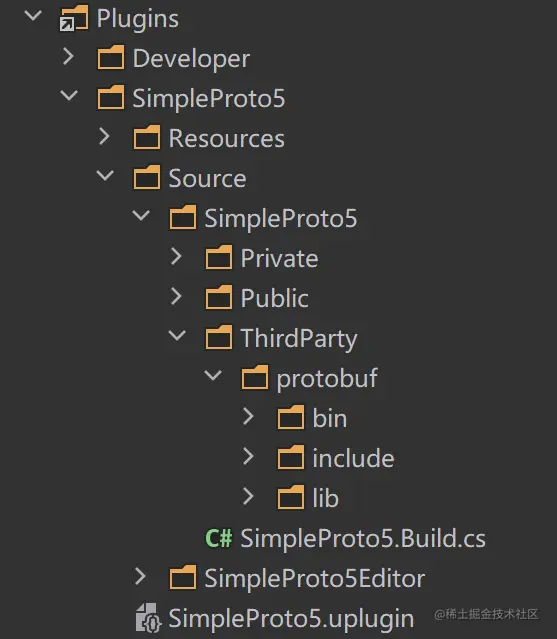Screen dimensions: 557x639
Task: Click the C# icon of SimpleProto5.Build.cs
Action: pyautogui.click(x=219, y=538)
